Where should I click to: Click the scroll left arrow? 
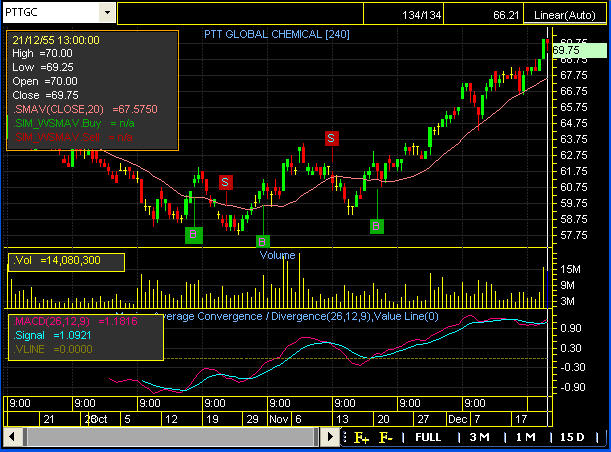tap(12, 436)
